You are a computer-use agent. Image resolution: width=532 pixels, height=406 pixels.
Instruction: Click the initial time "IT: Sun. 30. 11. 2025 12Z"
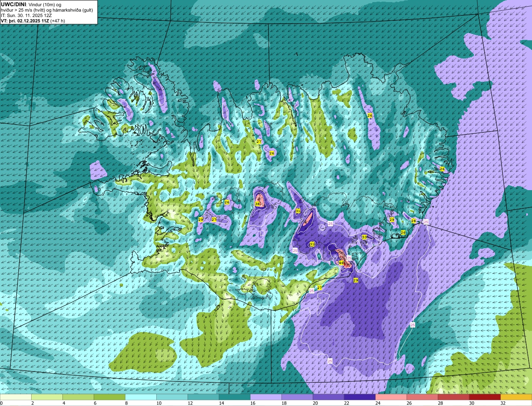[26, 15]
